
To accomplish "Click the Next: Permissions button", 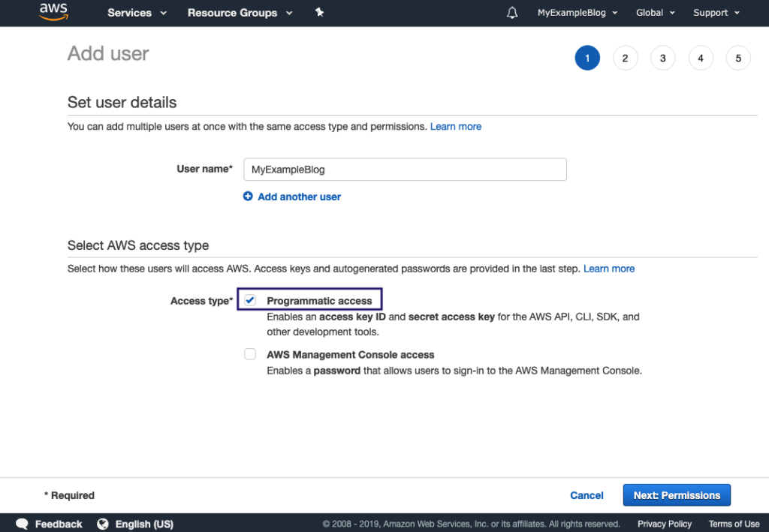I will pyautogui.click(x=676, y=495).
